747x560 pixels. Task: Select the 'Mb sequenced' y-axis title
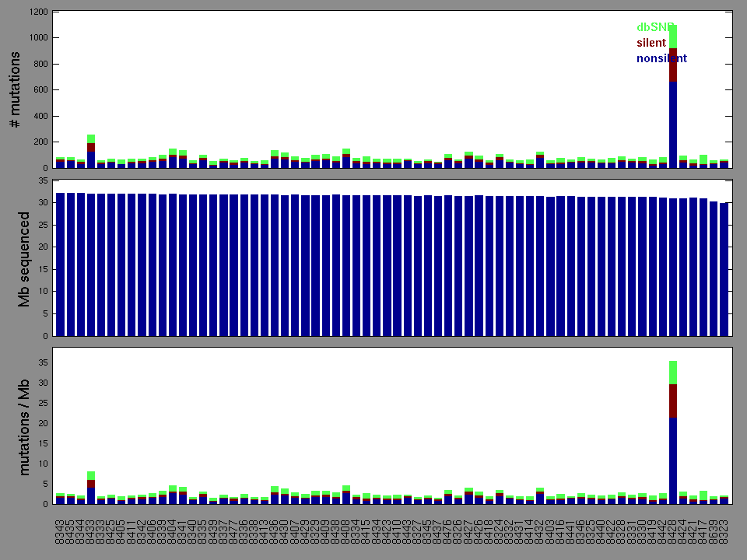pyautogui.click(x=24, y=258)
